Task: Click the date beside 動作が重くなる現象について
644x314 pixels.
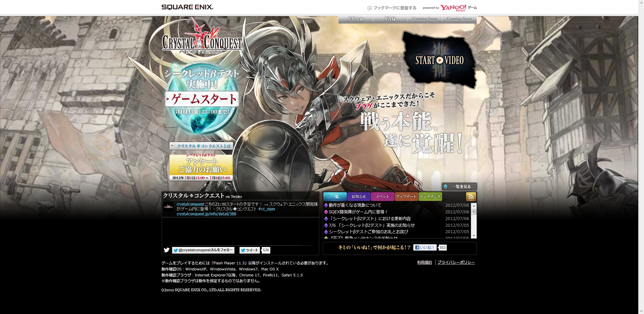Action: coord(457,205)
